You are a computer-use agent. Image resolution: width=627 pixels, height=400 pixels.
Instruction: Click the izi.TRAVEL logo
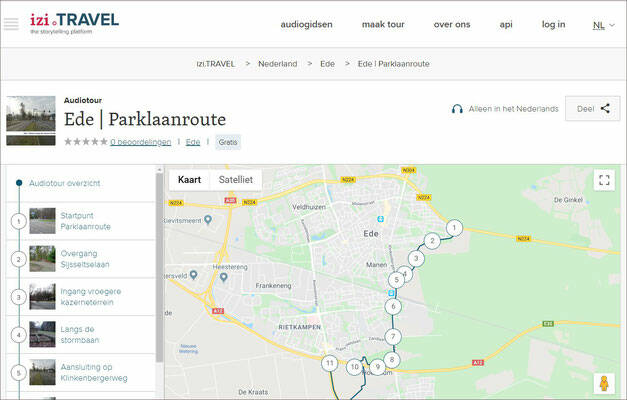click(74, 23)
